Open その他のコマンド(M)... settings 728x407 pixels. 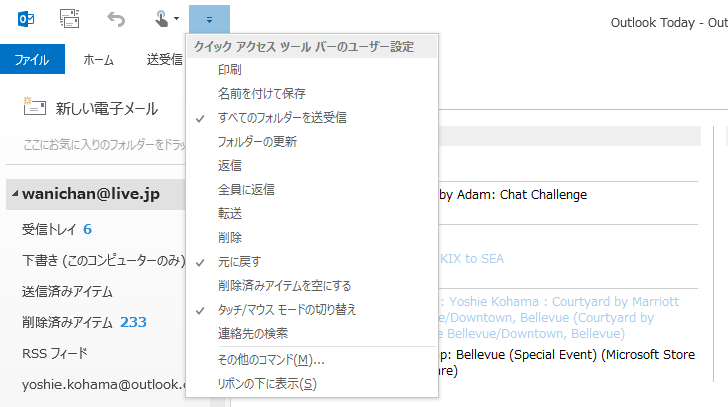(x=271, y=359)
